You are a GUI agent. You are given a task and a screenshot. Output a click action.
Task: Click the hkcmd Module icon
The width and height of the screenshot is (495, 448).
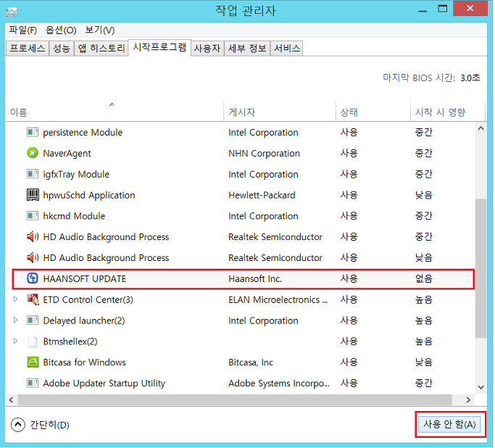(x=33, y=215)
